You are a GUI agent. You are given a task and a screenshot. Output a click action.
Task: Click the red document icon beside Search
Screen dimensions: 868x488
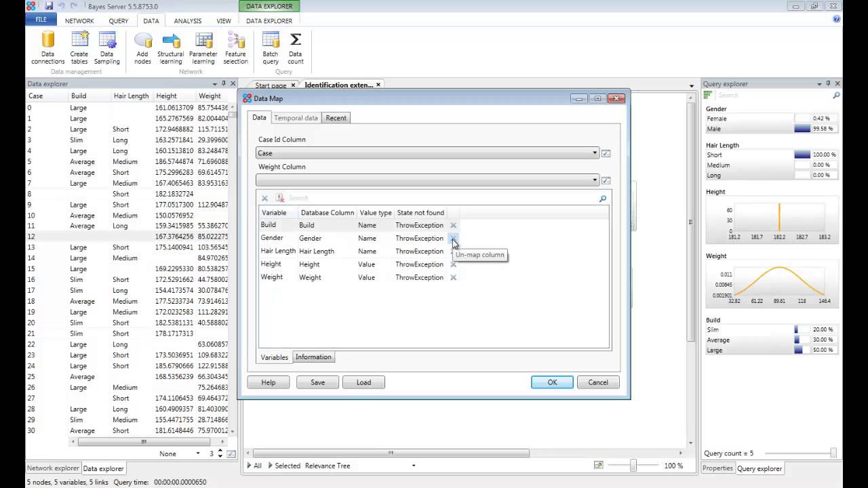[279, 198]
